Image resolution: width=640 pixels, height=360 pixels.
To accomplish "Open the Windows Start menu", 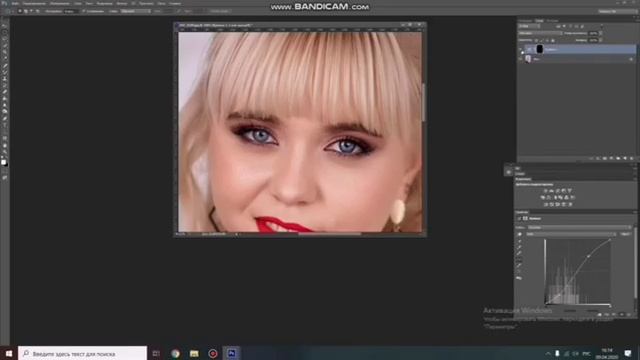I will point(9,353).
